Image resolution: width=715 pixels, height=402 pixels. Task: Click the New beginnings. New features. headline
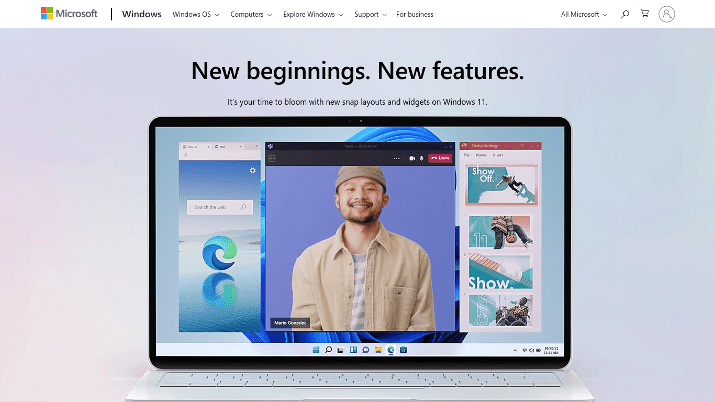pos(358,71)
